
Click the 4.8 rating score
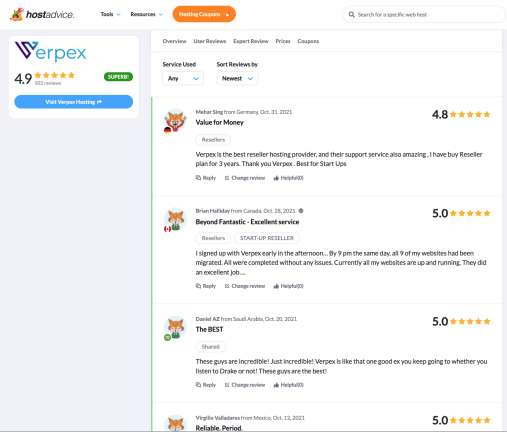click(440, 115)
